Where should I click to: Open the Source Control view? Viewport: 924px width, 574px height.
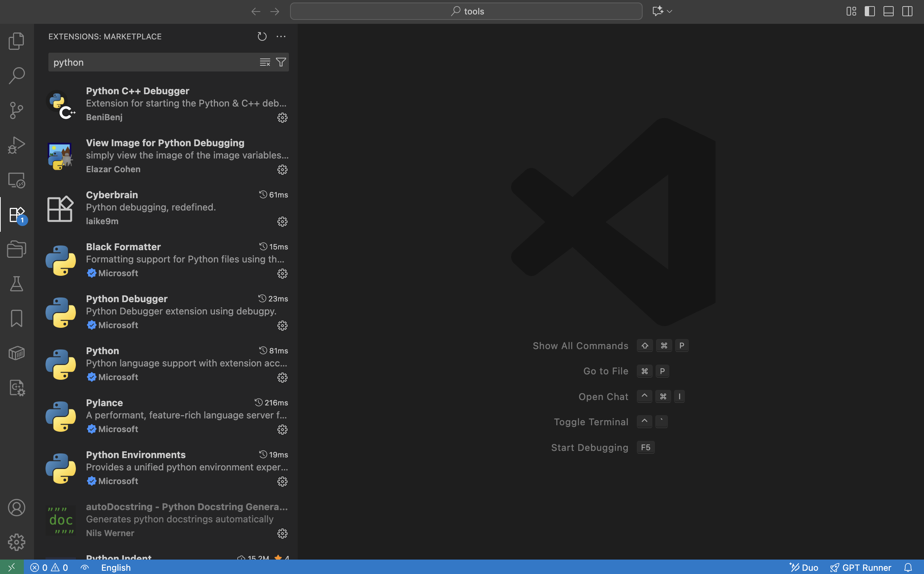click(x=16, y=110)
